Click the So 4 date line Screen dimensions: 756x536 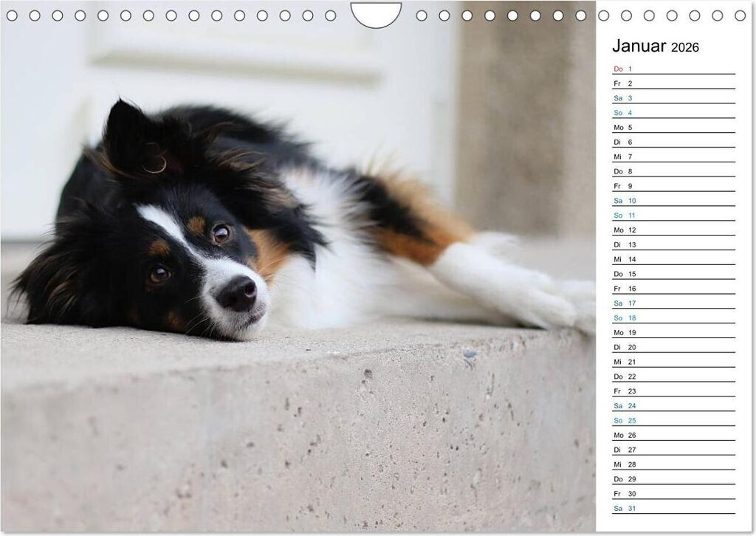(673, 113)
